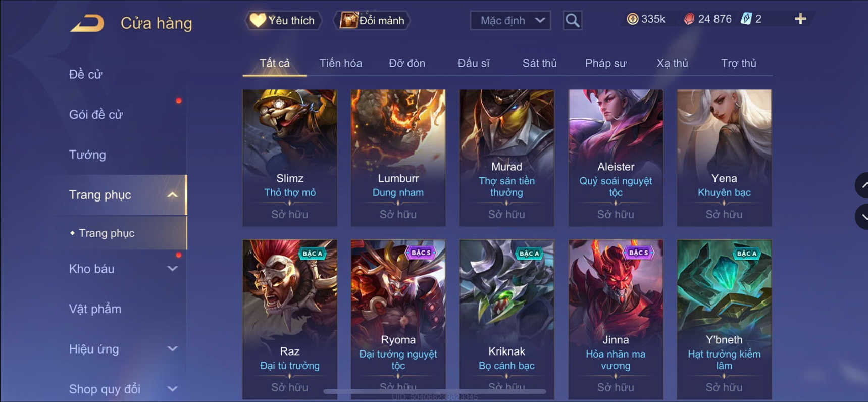
Task: Expand the Kho báu sidebar section
Action: coord(172,269)
